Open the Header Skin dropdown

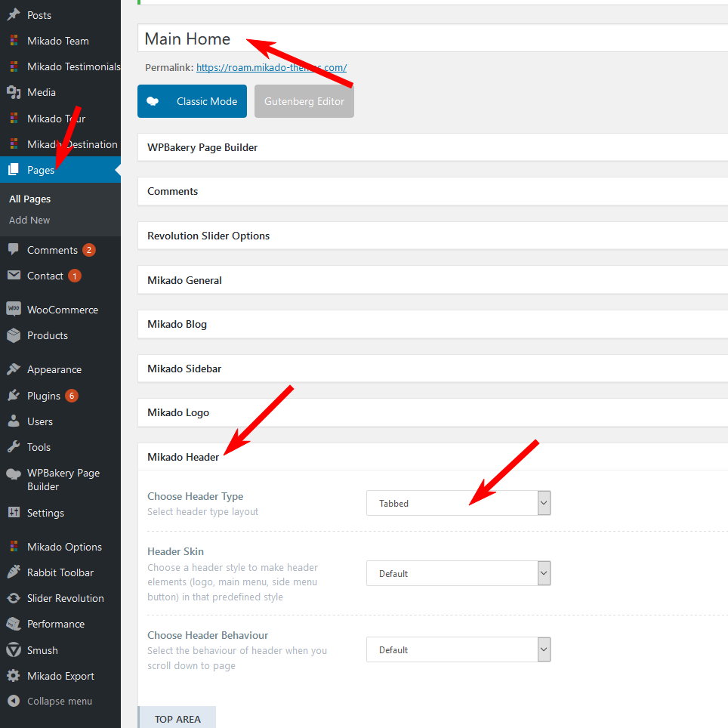(458, 573)
